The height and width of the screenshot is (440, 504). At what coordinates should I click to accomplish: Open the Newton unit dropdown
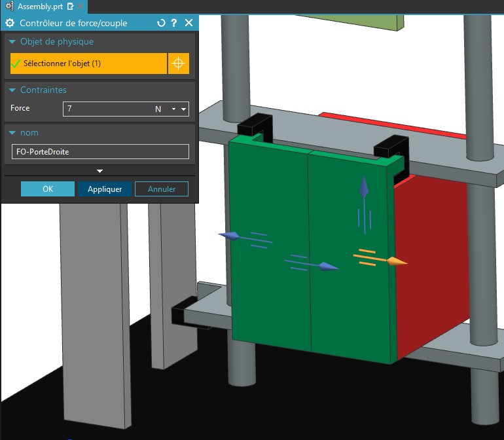point(173,109)
